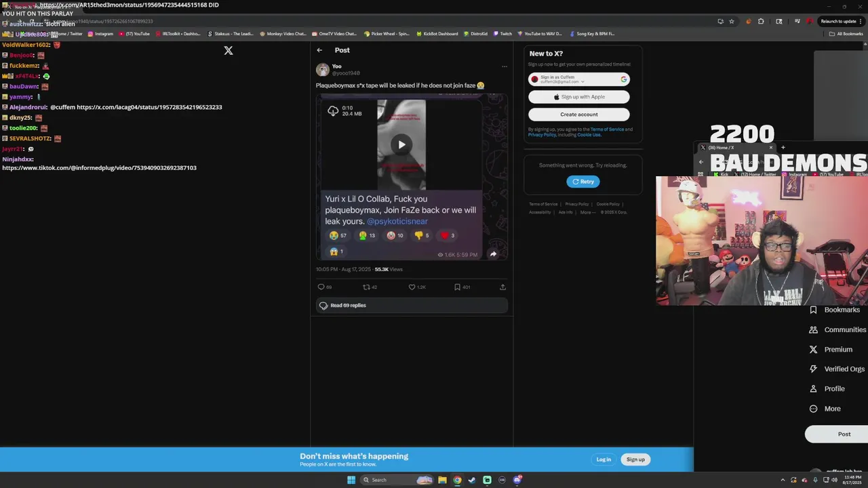868x488 pixels.
Task: Expand the Sign in as Cuffem account dropdown
Action: tap(583, 81)
